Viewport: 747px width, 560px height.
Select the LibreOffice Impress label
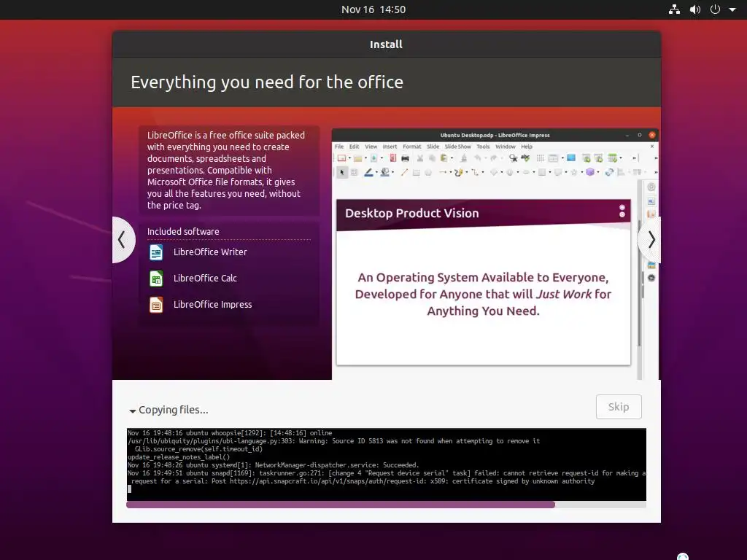pos(212,304)
